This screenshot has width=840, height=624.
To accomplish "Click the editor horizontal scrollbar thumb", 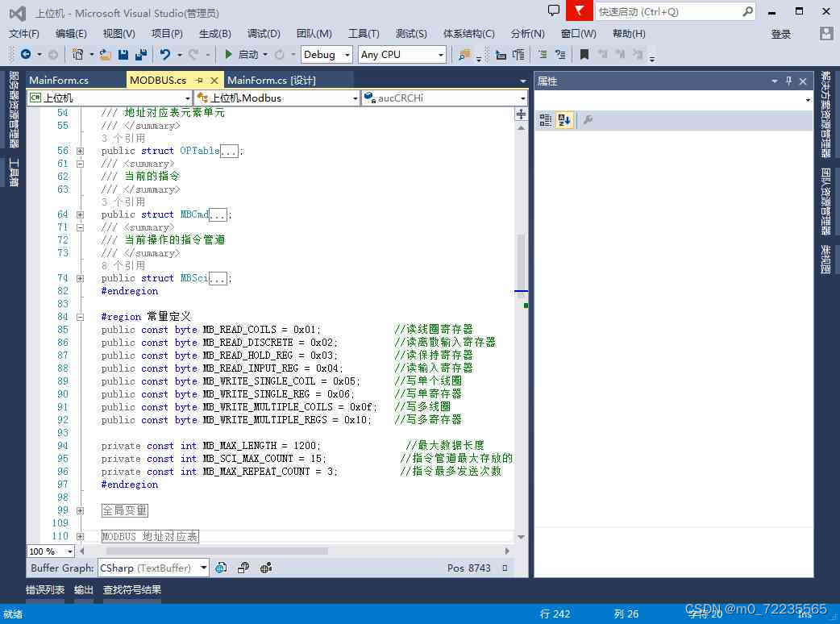I will pyautogui.click(x=217, y=551).
